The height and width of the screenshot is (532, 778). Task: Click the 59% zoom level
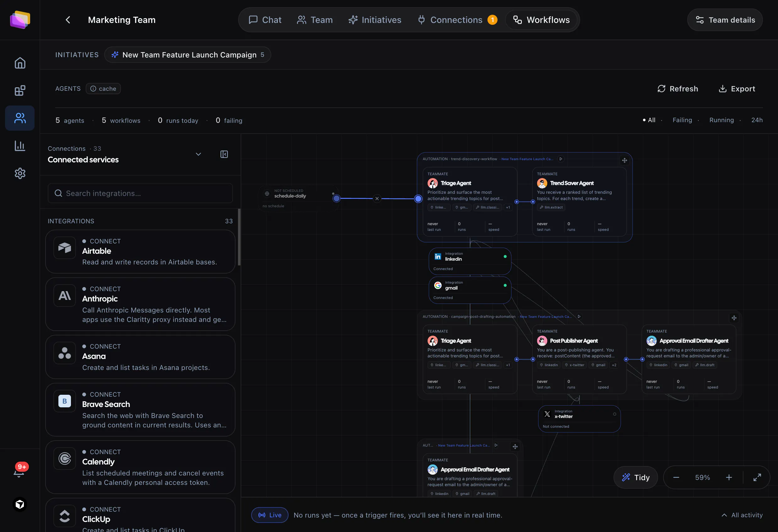(702, 477)
